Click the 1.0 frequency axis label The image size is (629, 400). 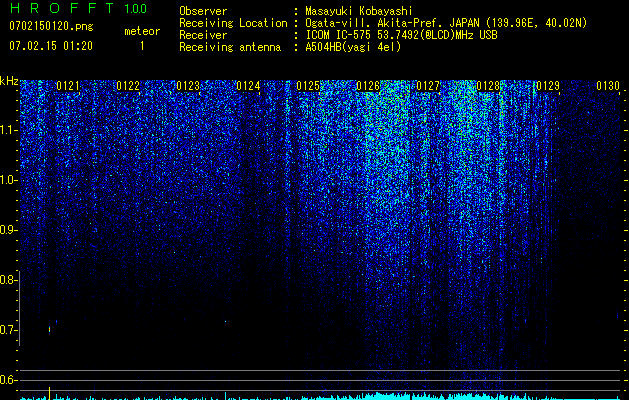7,180
